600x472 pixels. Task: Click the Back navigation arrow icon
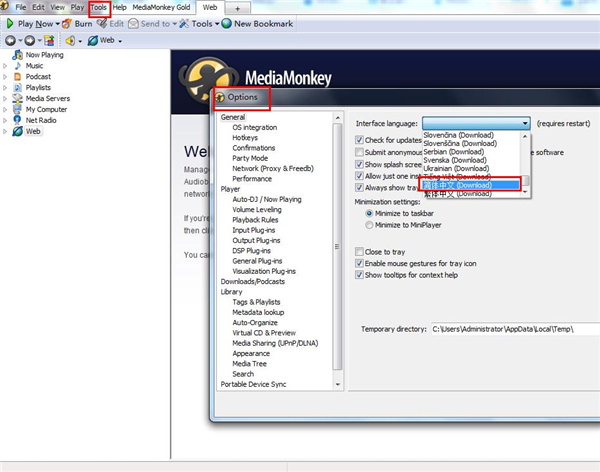tap(10, 40)
